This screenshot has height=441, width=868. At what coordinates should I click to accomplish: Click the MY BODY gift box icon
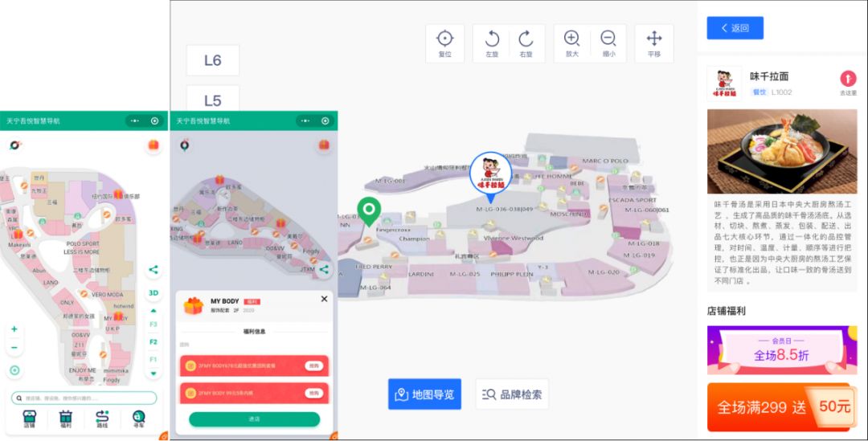pos(193,305)
